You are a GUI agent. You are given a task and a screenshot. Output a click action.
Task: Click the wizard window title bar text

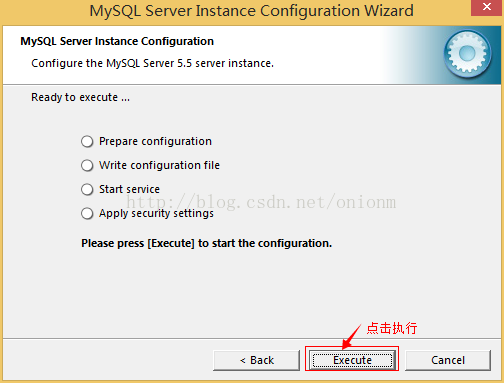click(252, 11)
